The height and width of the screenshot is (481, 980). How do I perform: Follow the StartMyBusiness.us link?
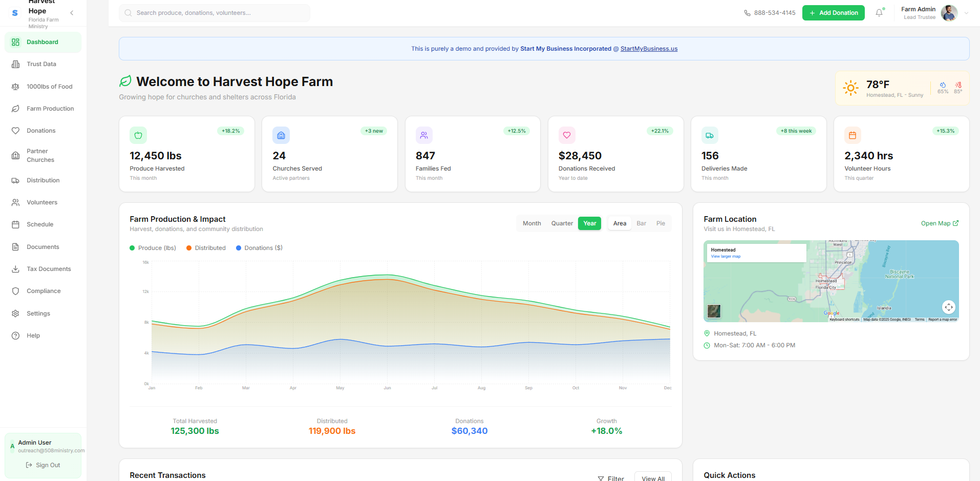pyautogui.click(x=649, y=49)
